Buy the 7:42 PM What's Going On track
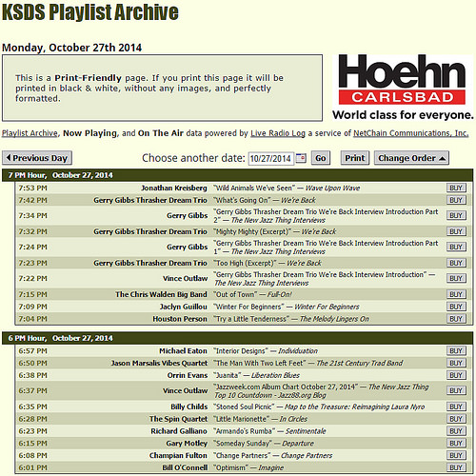 click(456, 200)
